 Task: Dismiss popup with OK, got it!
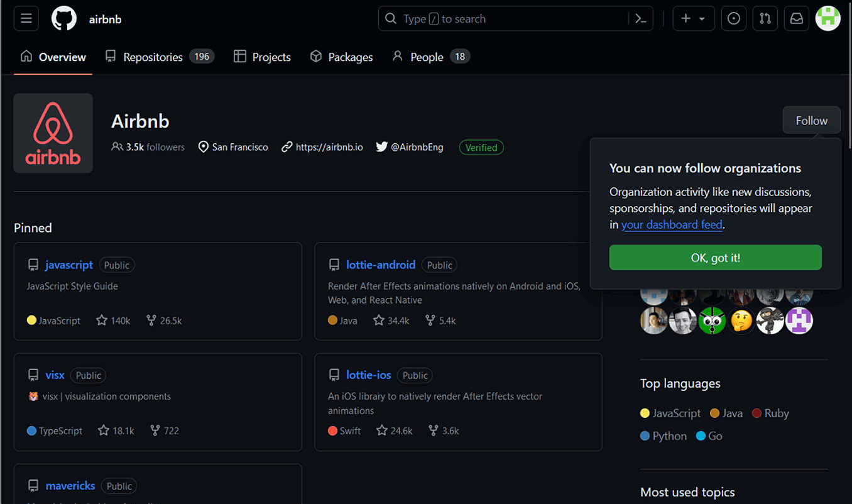tap(715, 258)
